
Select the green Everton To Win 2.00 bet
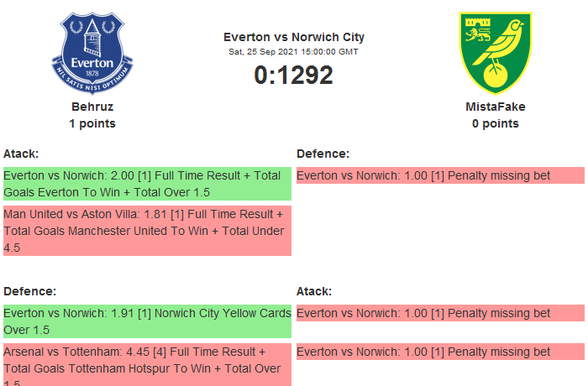click(x=146, y=184)
